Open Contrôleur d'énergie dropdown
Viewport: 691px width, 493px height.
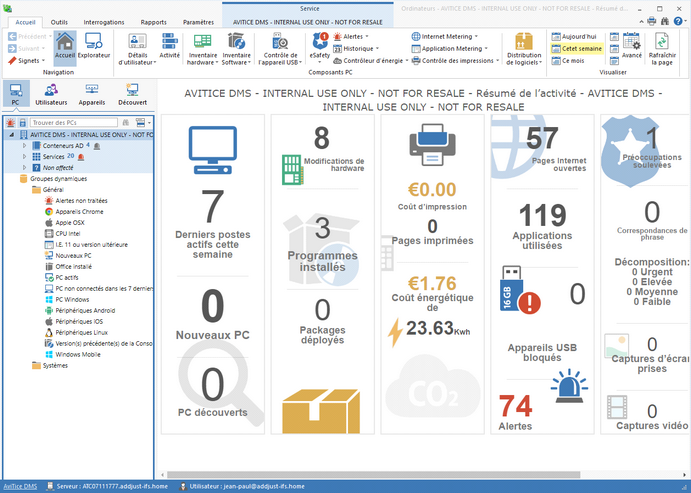[371, 61]
